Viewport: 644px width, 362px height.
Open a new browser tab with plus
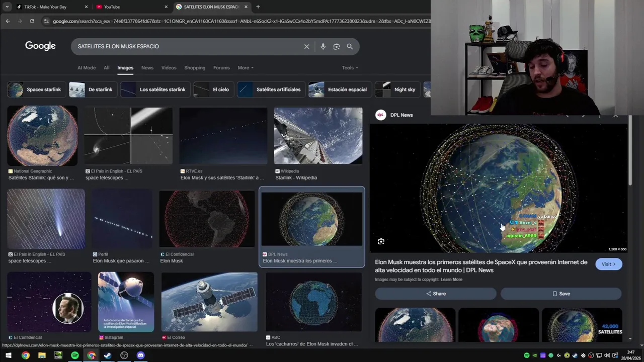tap(258, 7)
